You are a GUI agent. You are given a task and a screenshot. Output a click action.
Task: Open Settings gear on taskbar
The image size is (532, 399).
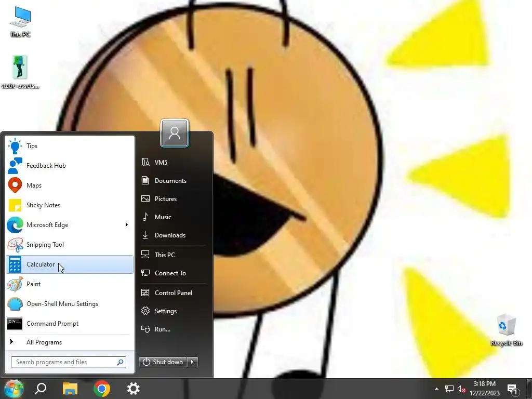pos(134,389)
